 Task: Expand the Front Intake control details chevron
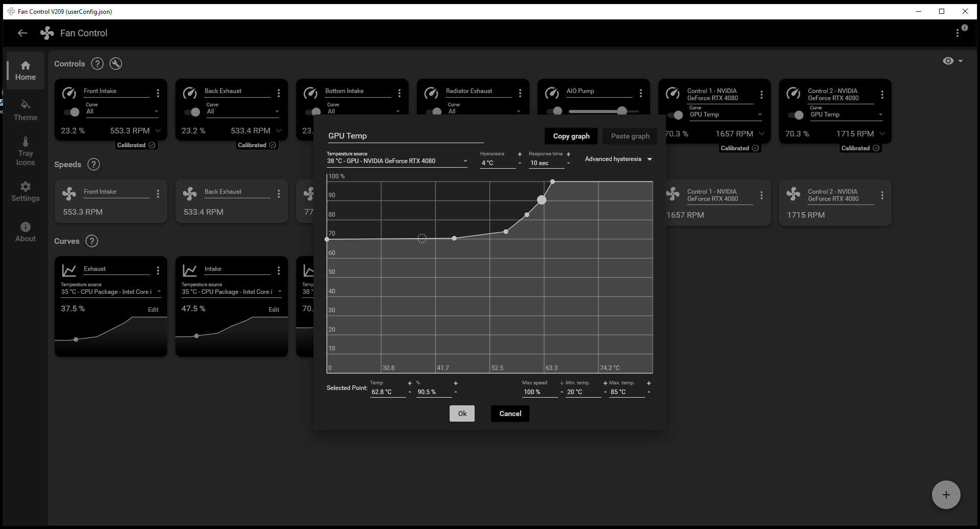click(x=158, y=131)
